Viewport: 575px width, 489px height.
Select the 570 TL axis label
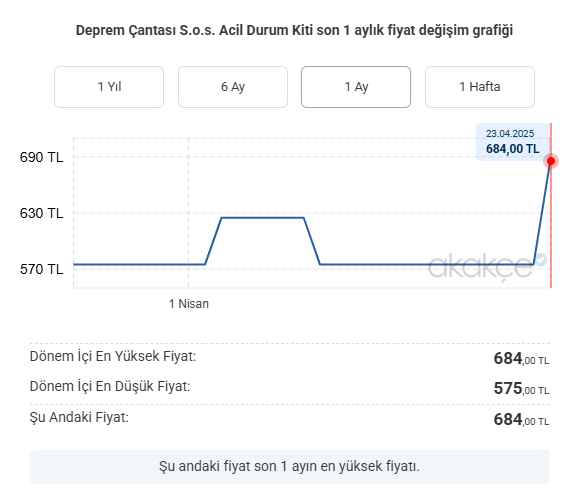pyautogui.click(x=41, y=269)
